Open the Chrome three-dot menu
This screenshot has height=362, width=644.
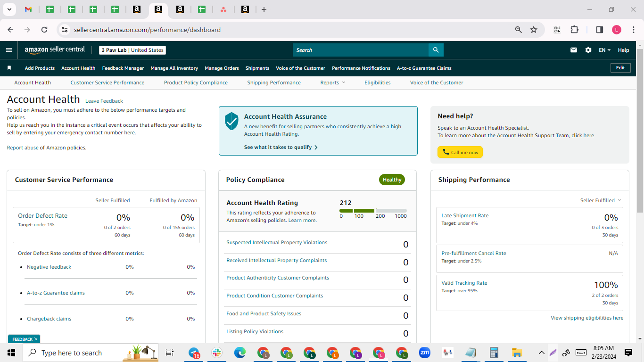[633, 30]
